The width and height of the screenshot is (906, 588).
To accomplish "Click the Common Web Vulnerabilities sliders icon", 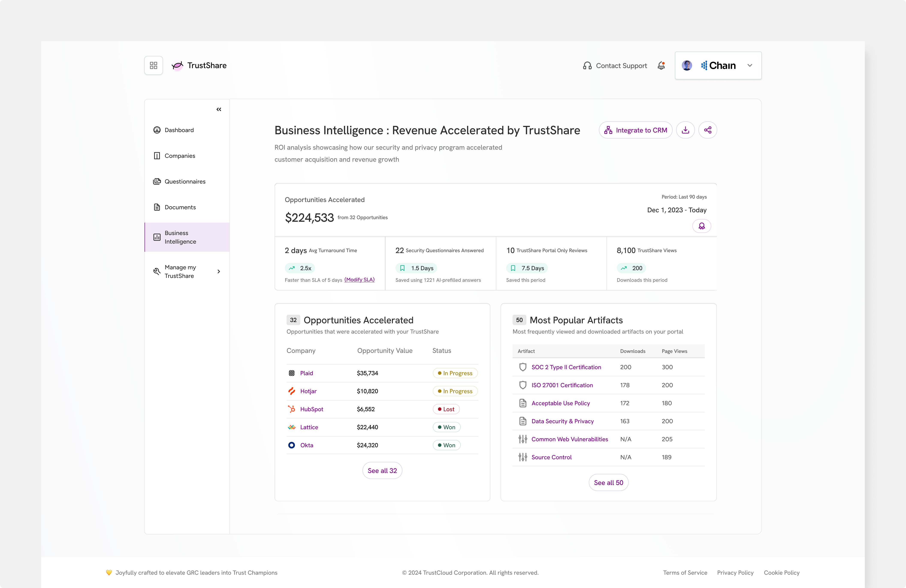I will coord(523,439).
